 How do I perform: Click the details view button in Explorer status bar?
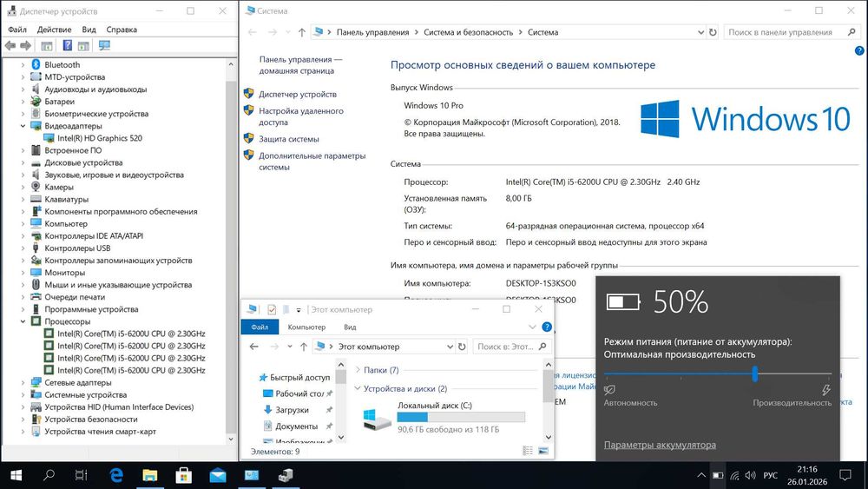[x=528, y=451]
